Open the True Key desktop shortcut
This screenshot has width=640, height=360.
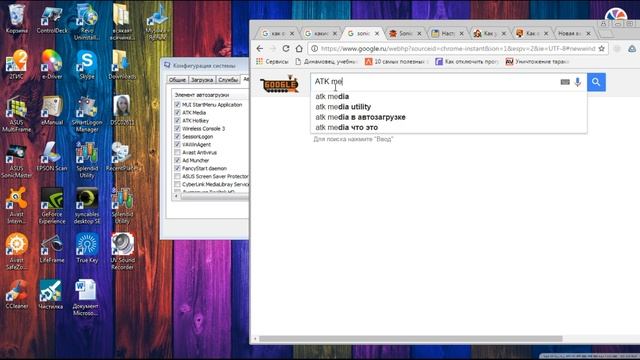click(x=87, y=248)
